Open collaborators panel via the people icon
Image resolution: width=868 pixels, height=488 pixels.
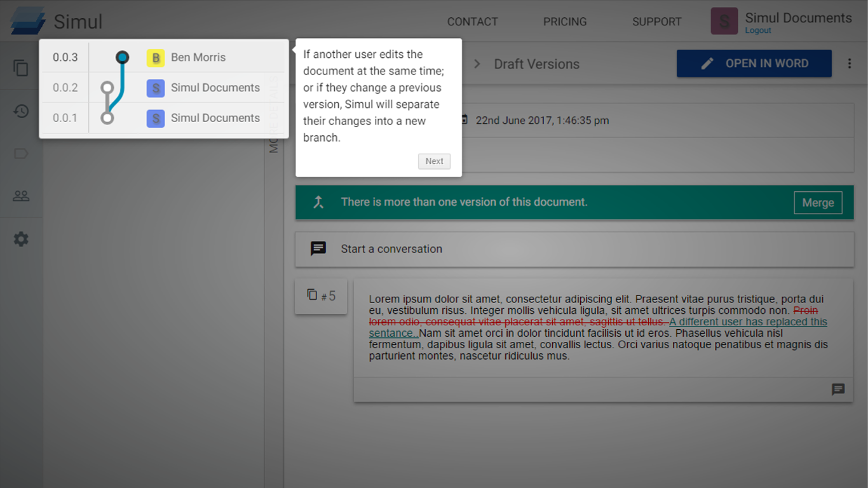(21, 195)
